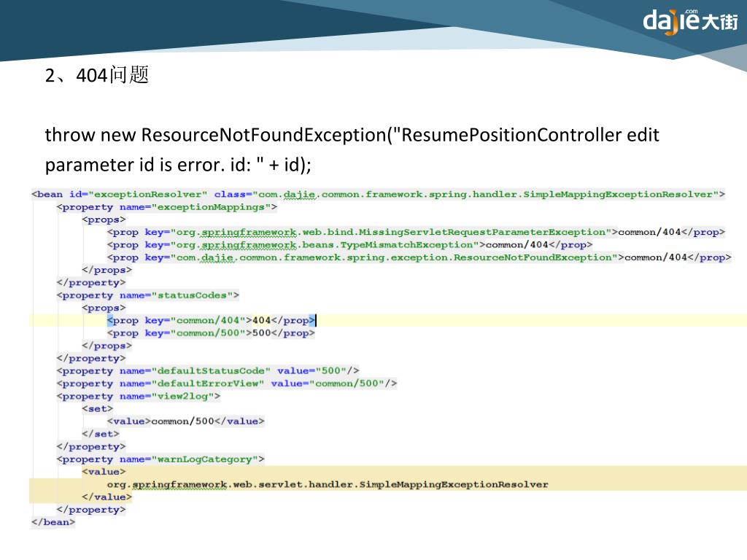
Task: Click property name="exceptionMappings" line
Action: click(x=167, y=207)
